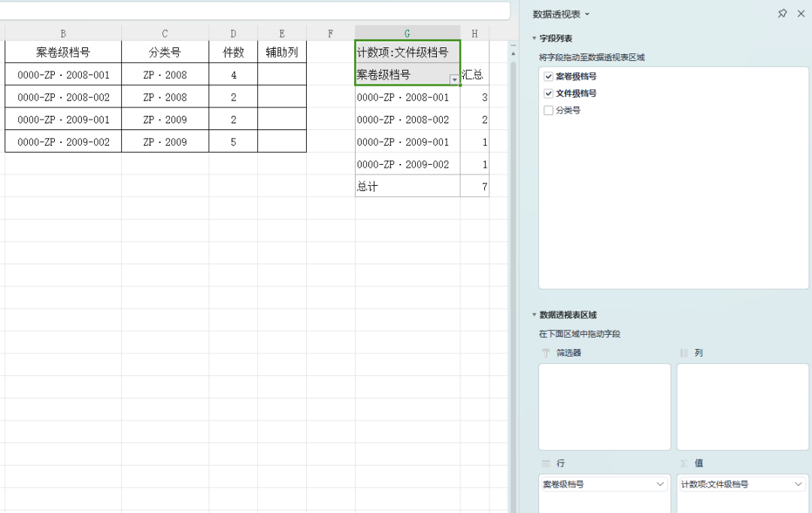Screen dimensions: 812x513
Task: Select the 汇总 header cell
Action: [x=474, y=74]
